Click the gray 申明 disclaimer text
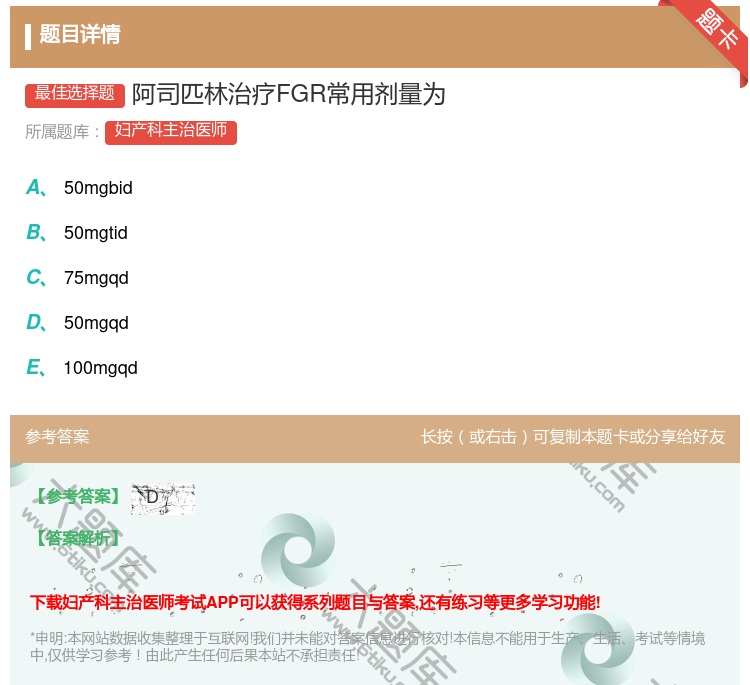Viewport: 750px width, 685px height. click(367, 646)
